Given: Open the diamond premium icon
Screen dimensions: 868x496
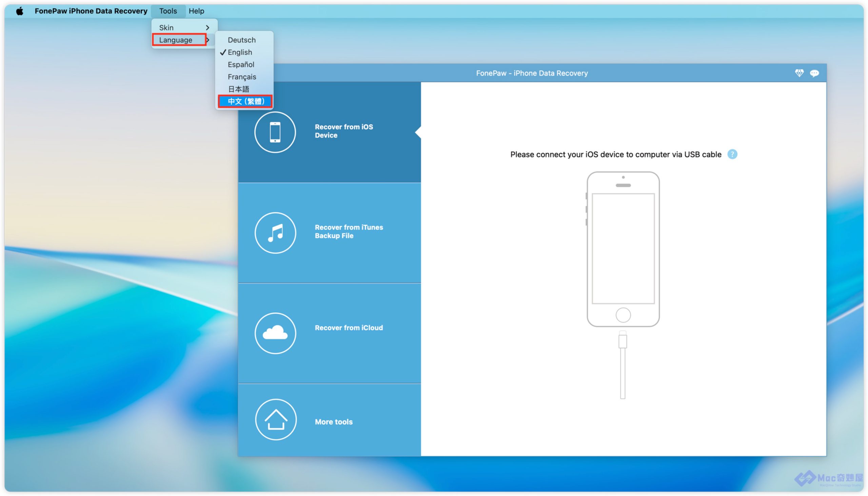Looking at the screenshot, I should [x=799, y=73].
